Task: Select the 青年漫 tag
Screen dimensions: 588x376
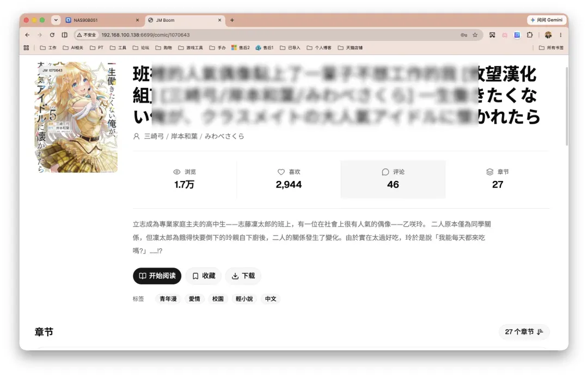Action: click(168, 299)
